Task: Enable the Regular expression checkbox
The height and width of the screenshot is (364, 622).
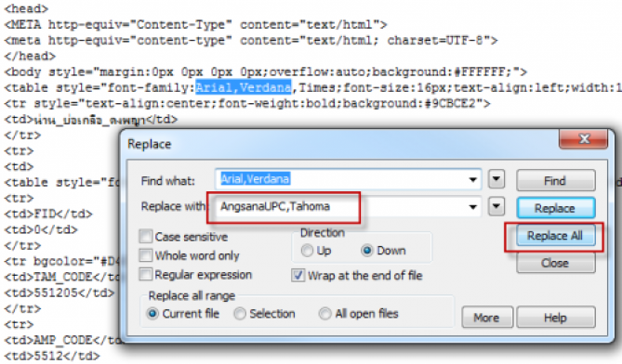Action: [146, 274]
